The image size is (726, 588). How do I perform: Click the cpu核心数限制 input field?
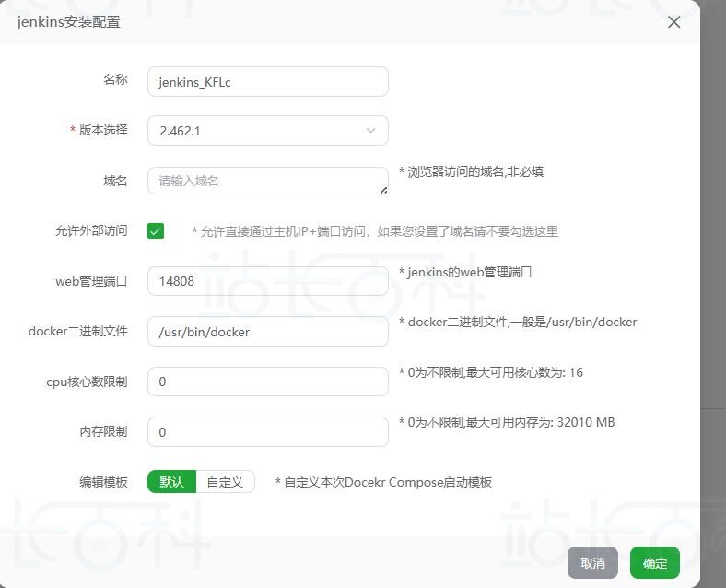(267, 382)
